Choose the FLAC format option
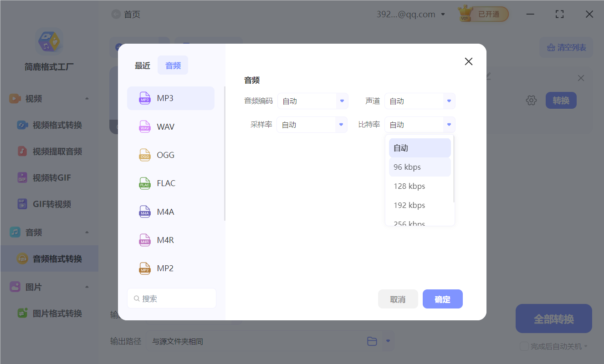Viewport: 604px width, 364px height. coord(170,183)
